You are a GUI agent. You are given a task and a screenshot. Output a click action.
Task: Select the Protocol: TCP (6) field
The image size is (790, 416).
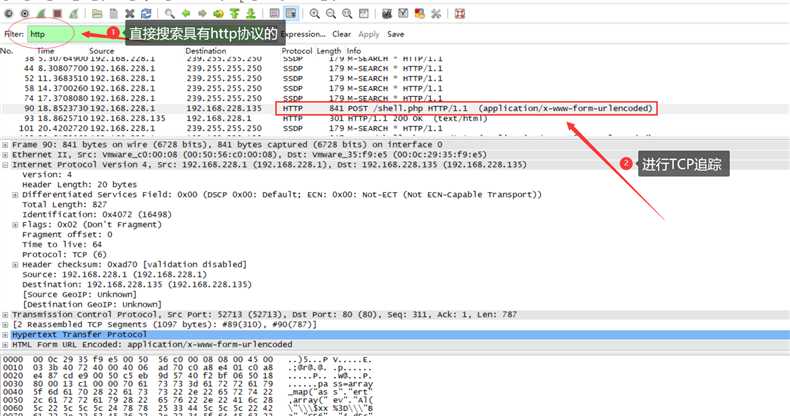(64, 254)
